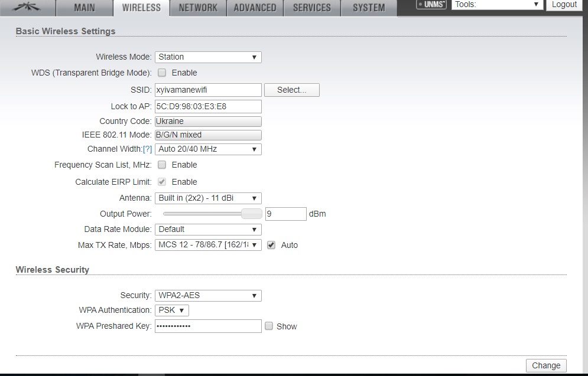This screenshot has width=588, height=376.
Task: Expand the Channel Width dropdown
Action: click(x=208, y=149)
